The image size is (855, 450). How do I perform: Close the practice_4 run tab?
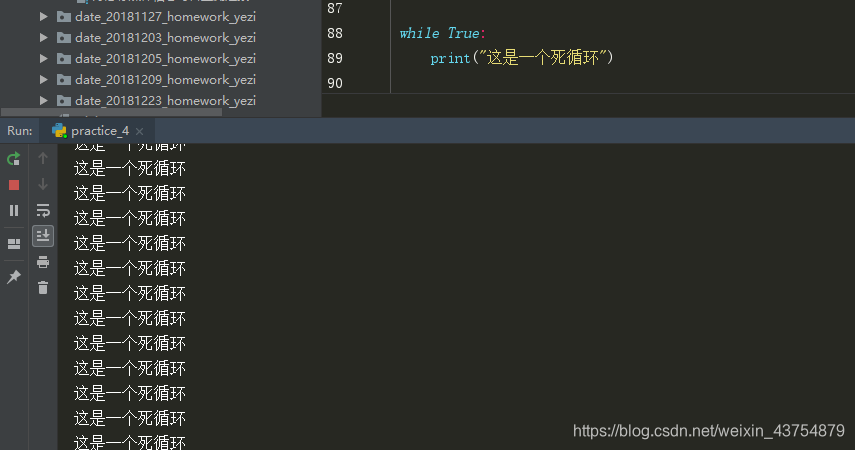(x=140, y=131)
